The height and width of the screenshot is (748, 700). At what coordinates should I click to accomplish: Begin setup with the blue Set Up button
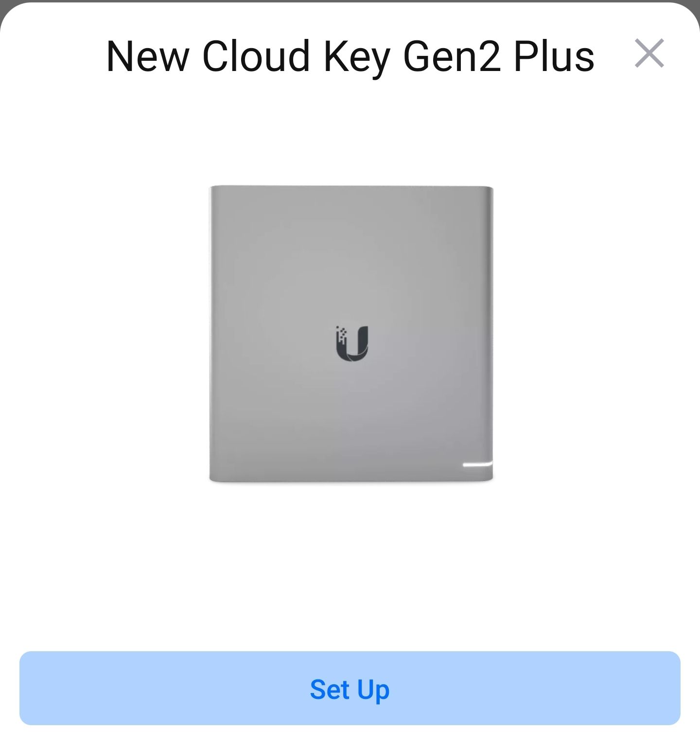[x=350, y=688]
